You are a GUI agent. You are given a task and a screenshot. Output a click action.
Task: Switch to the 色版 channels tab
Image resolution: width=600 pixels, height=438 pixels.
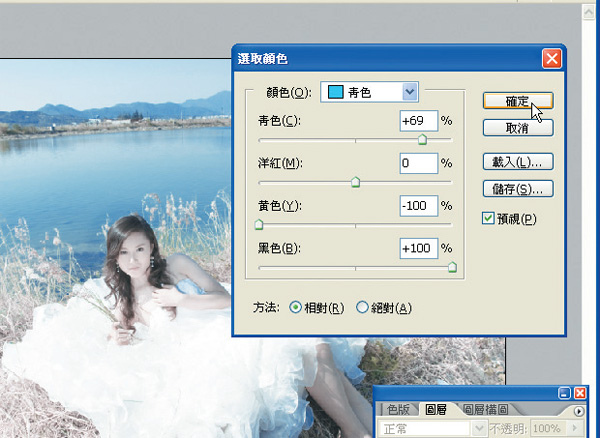(398, 410)
